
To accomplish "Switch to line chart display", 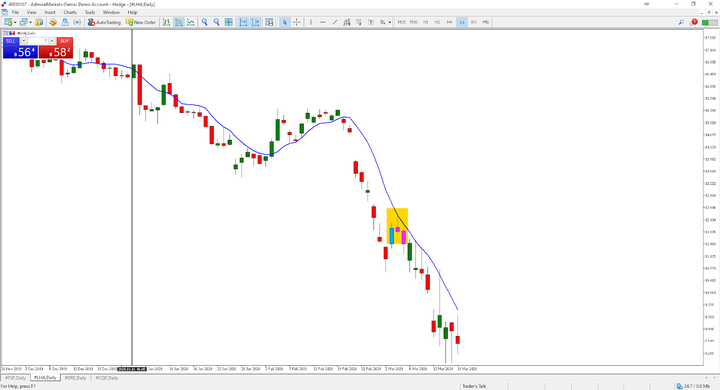I will click(191, 22).
